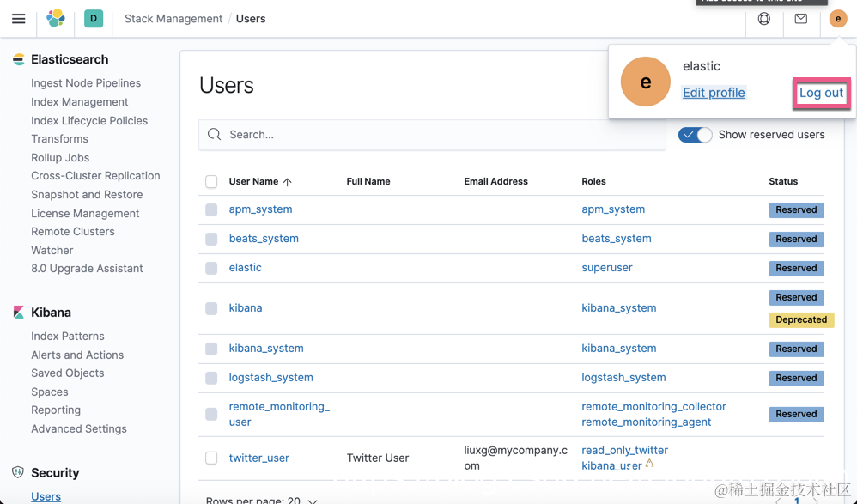Open the newsfeed mail icon
Screen dimensions: 857x504
pos(800,19)
